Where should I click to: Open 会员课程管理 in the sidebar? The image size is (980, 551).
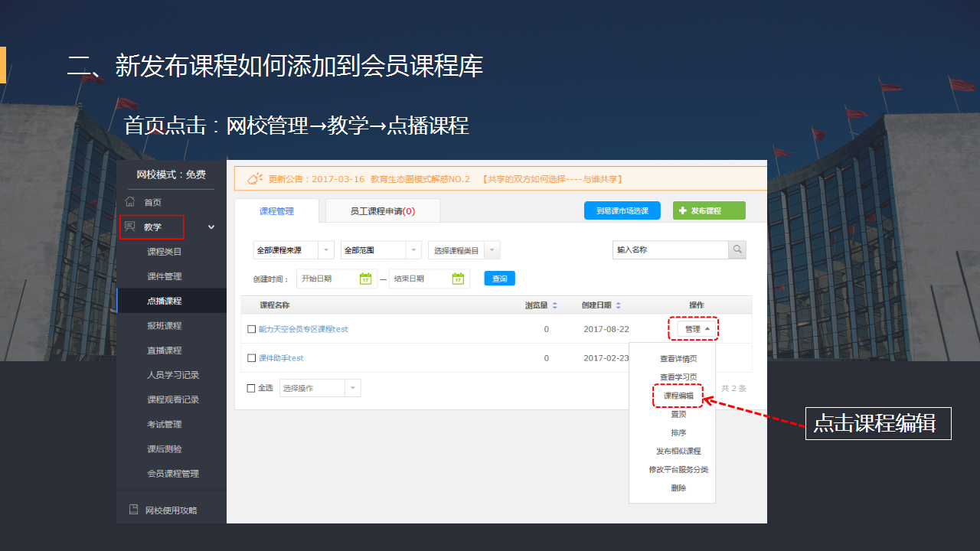click(x=173, y=474)
